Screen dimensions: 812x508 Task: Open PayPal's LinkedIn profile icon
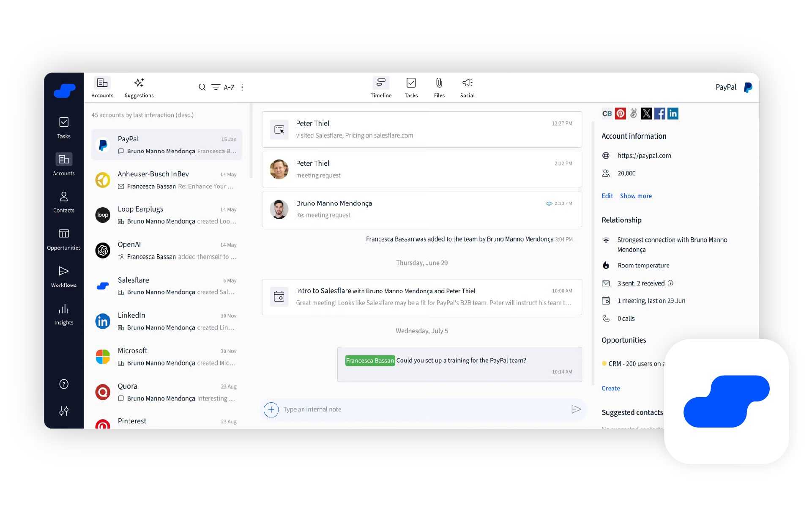pos(673,113)
